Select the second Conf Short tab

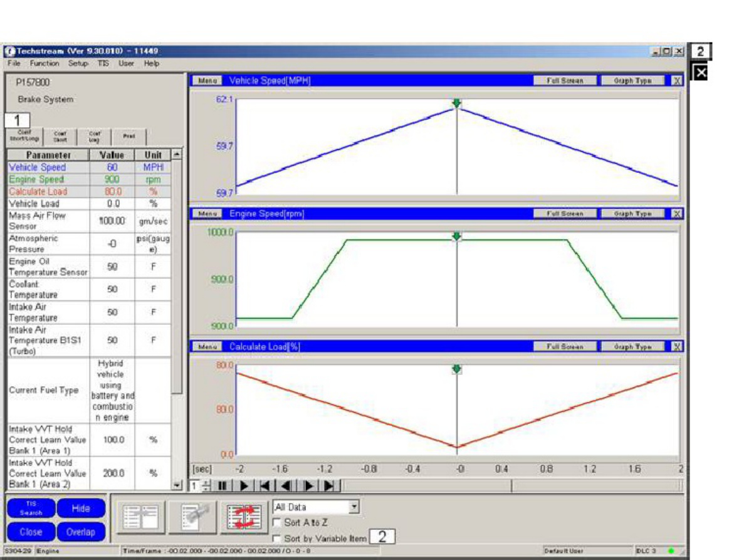pos(60,137)
